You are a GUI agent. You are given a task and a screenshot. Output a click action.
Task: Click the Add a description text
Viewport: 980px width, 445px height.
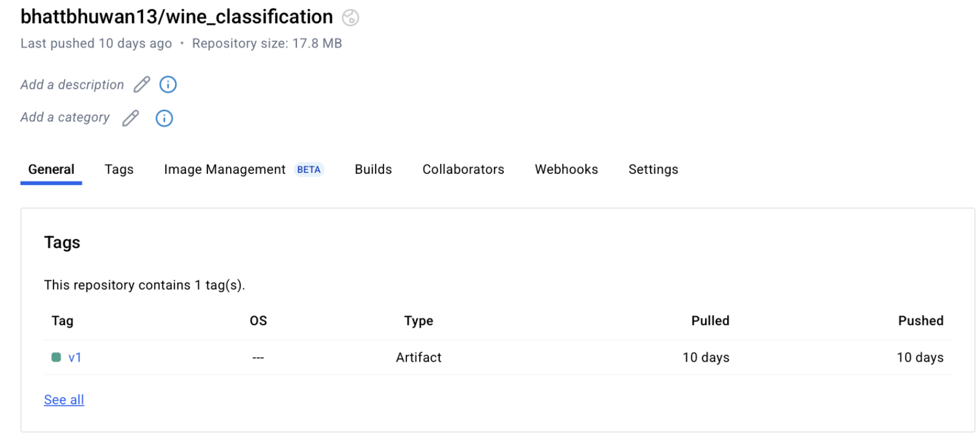[x=72, y=85]
